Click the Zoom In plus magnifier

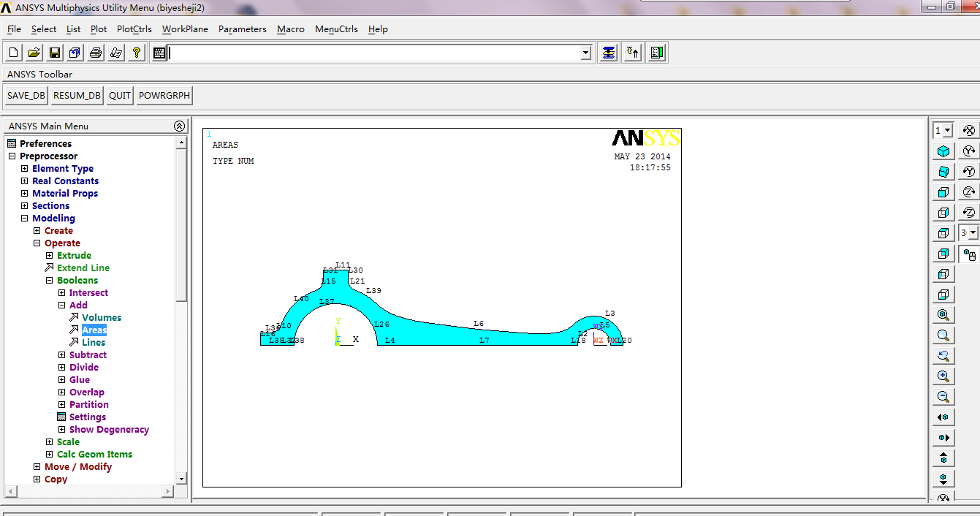pos(943,376)
